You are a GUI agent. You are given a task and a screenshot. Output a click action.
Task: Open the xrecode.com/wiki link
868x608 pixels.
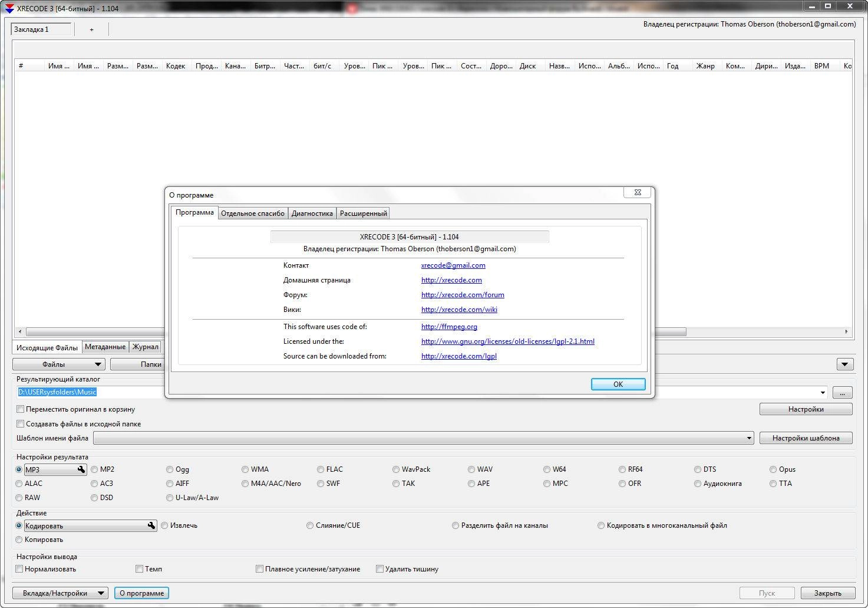coord(459,310)
